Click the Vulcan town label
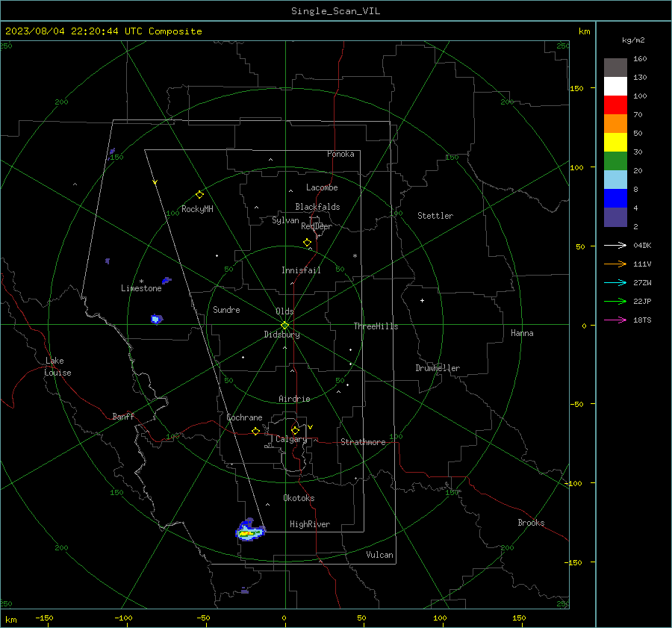This screenshot has height=628, width=672. pos(379,555)
